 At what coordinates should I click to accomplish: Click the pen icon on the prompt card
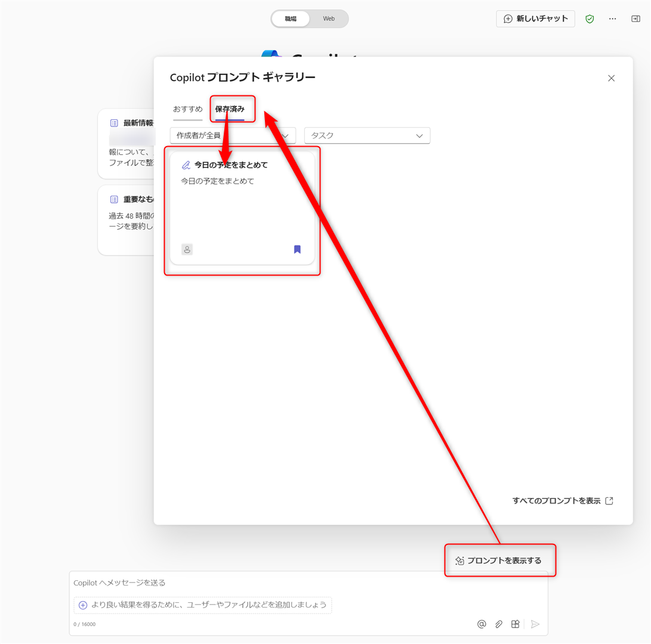186,165
